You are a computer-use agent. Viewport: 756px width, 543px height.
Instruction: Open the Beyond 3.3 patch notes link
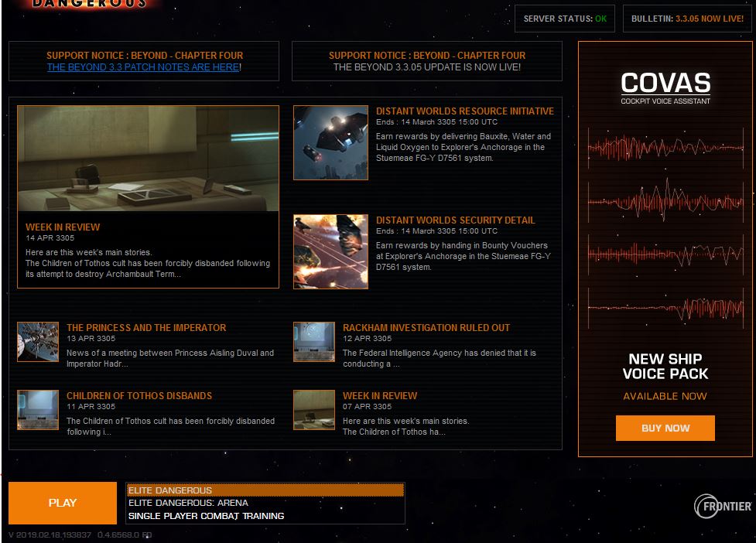coord(143,67)
